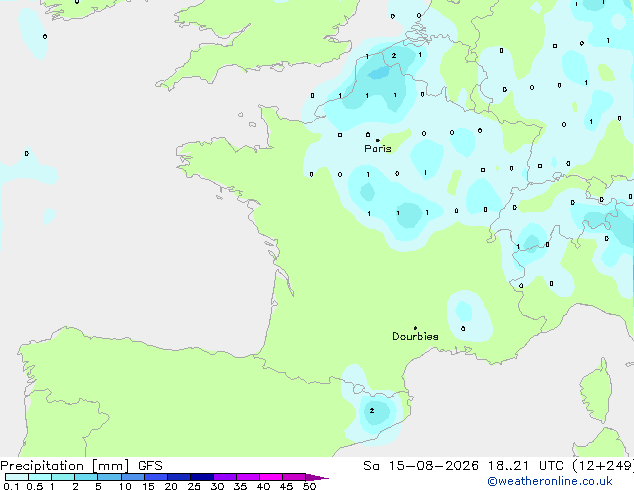The image size is (634, 490).
Task: Click the 2 mm value near the Belgian coast
Action: [394, 55]
